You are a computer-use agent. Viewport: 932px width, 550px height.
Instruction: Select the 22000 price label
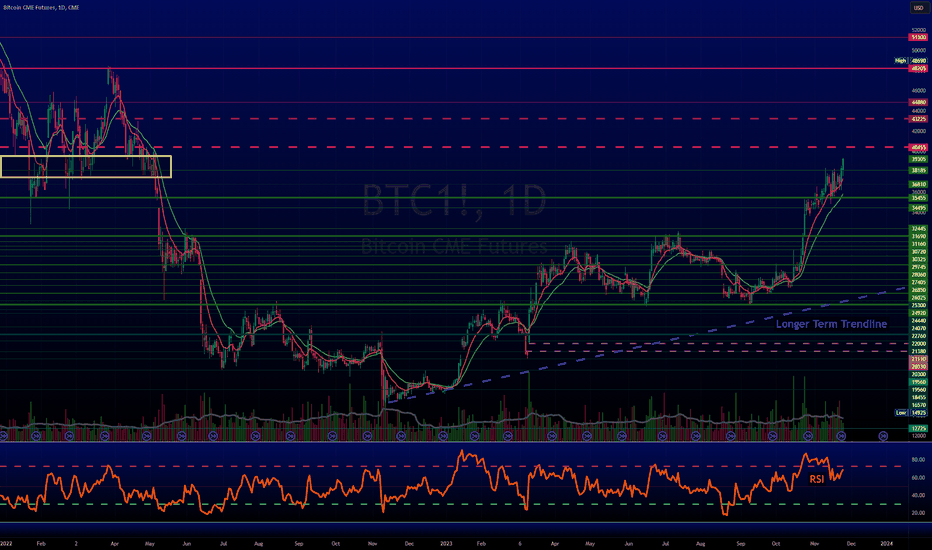tap(919, 344)
